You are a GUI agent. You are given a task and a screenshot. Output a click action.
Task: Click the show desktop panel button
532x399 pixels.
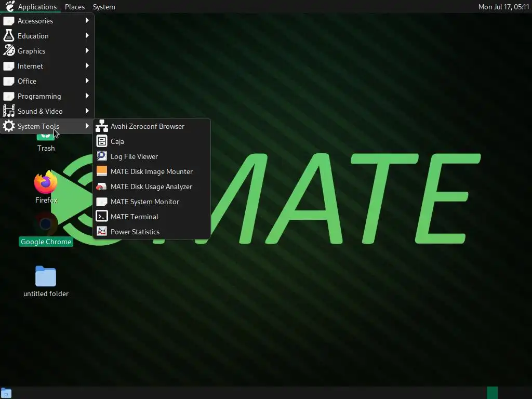tap(6, 393)
